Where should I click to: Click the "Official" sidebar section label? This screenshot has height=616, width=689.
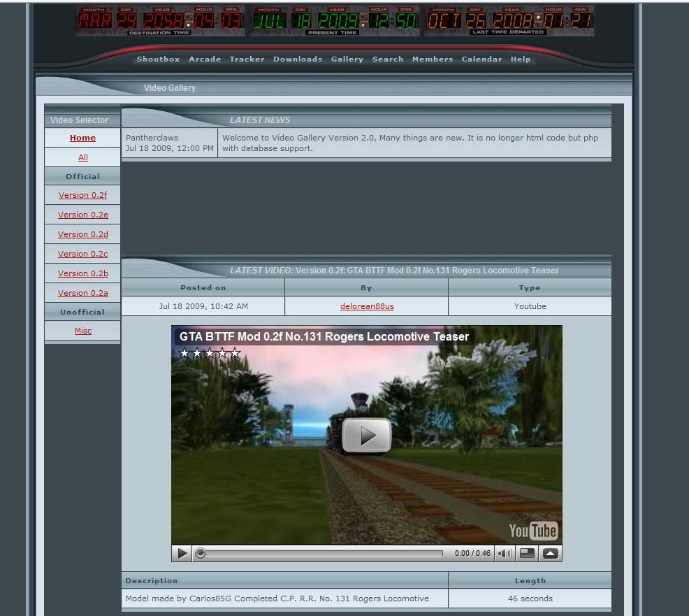(82, 176)
